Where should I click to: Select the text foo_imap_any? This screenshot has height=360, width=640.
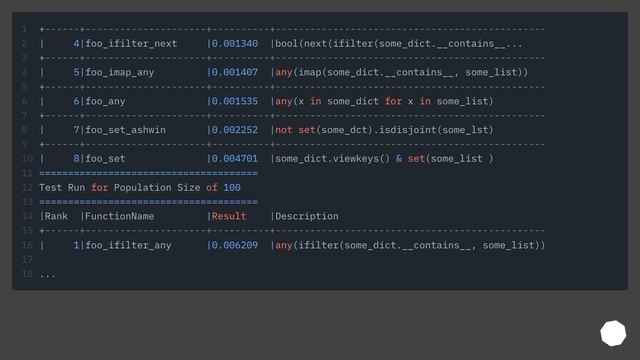120,72
